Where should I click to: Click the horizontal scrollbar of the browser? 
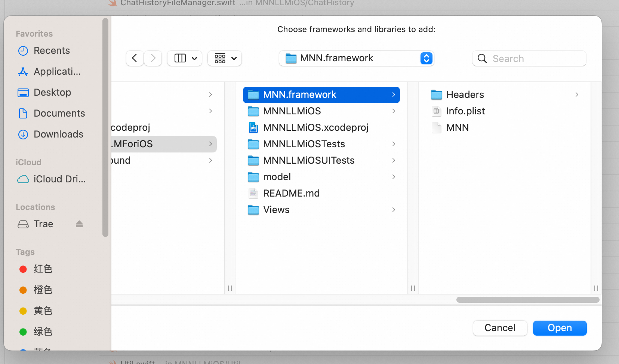[528, 300]
